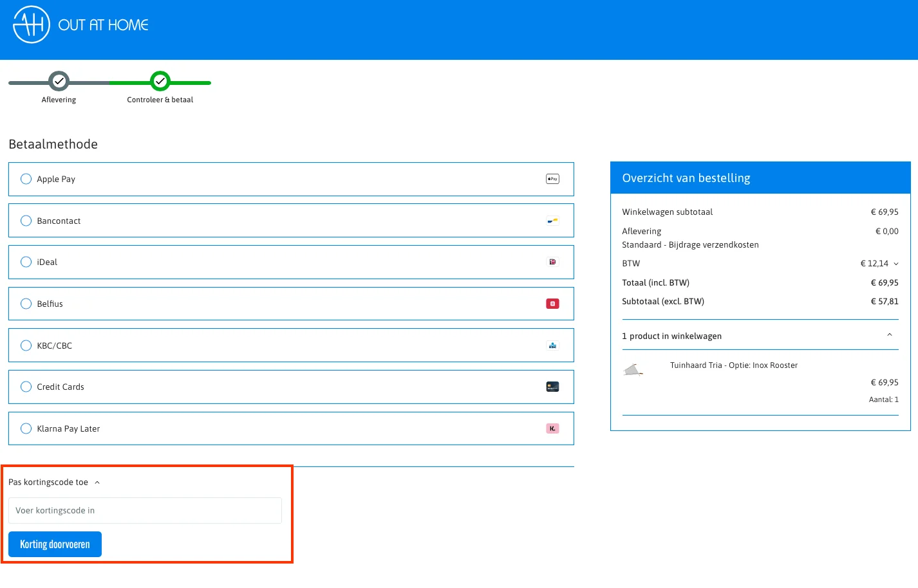Select the Apple Pay radio button
918x588 pixels.
[x=26, y=179]
